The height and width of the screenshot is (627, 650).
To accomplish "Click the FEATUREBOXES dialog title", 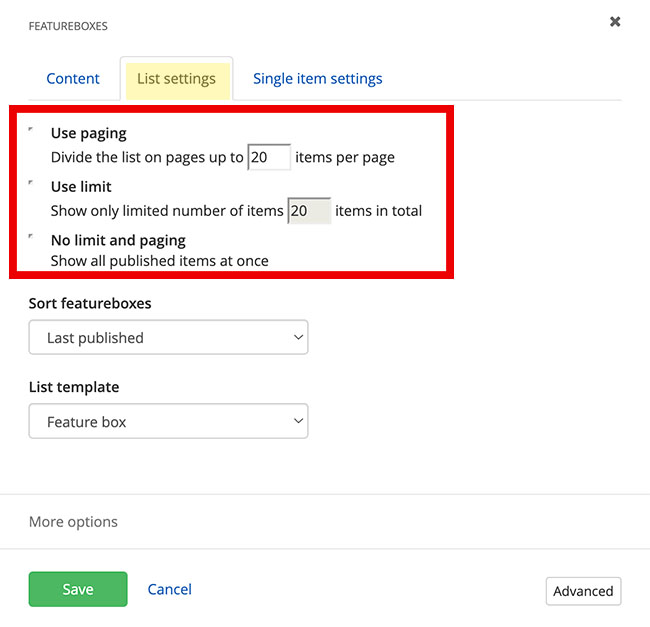I will pyautogui.click(x=68, y=26).
